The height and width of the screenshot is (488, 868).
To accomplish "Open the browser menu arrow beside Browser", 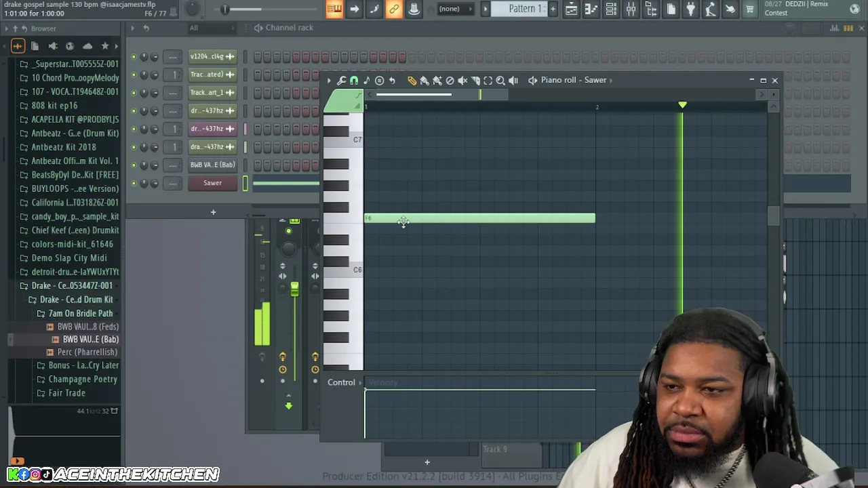I will click(6, 28).
